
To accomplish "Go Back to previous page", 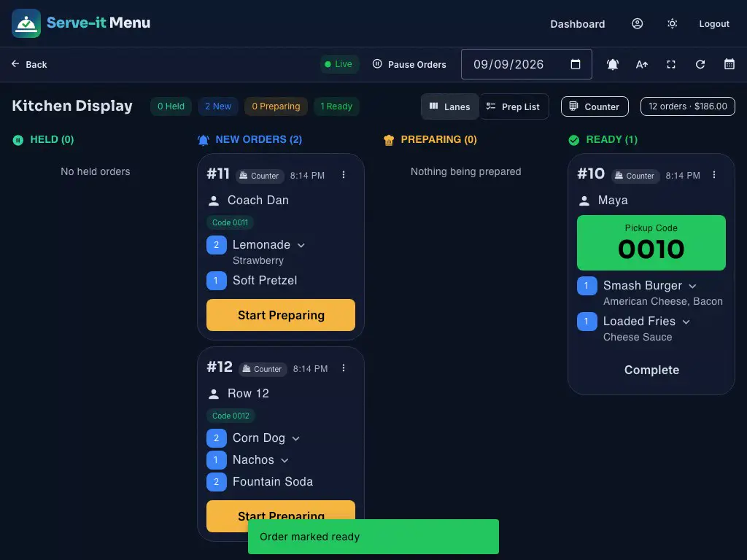I will 29,64.
